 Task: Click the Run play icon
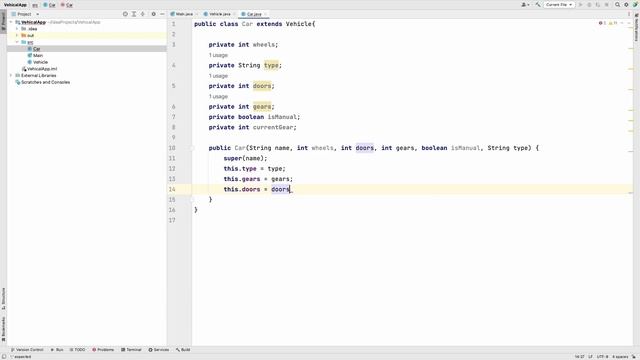[580, 4]
